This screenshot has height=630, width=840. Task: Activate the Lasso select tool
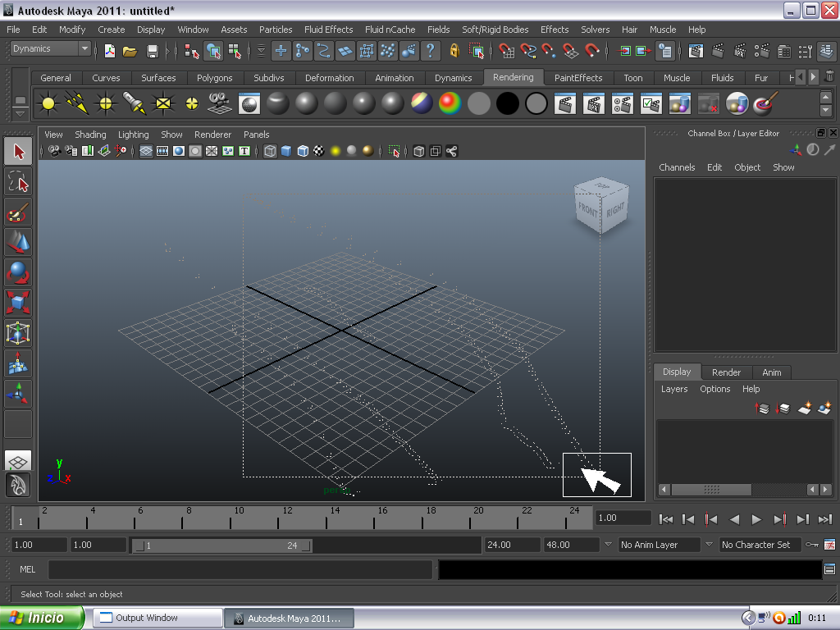pos(18,182)
